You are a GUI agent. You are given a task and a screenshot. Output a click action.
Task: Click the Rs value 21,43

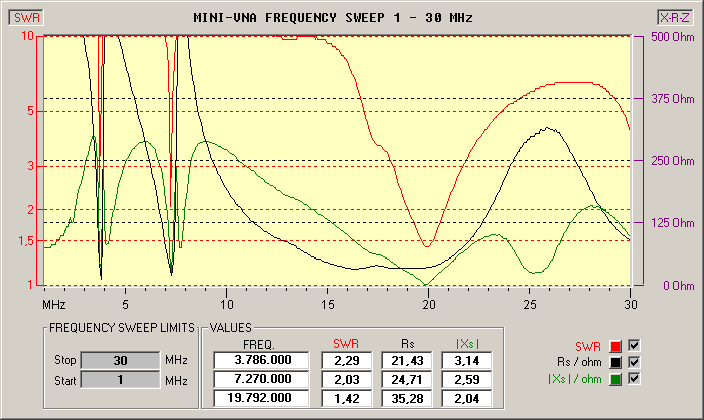point(407,360)
